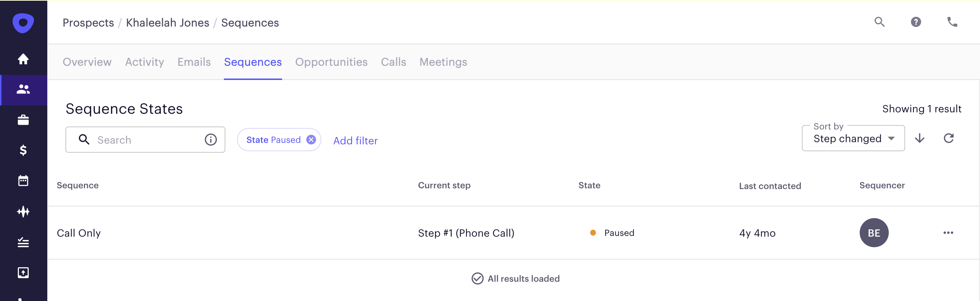Open the Sort by Step changed dropdown

tap(853, 139)
